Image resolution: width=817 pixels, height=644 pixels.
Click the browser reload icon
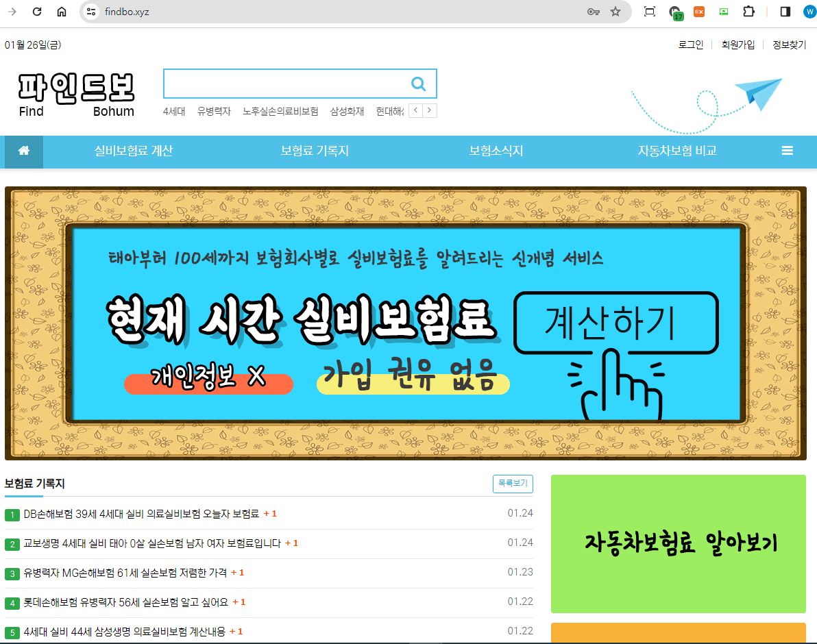click(37, 12)
